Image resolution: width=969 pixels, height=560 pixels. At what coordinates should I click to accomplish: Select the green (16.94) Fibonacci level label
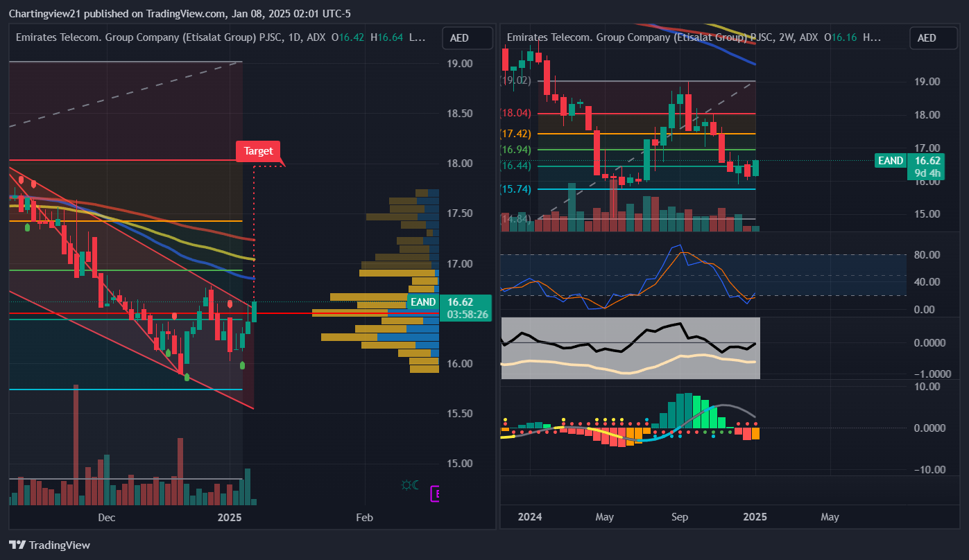[x=515, y=150]
